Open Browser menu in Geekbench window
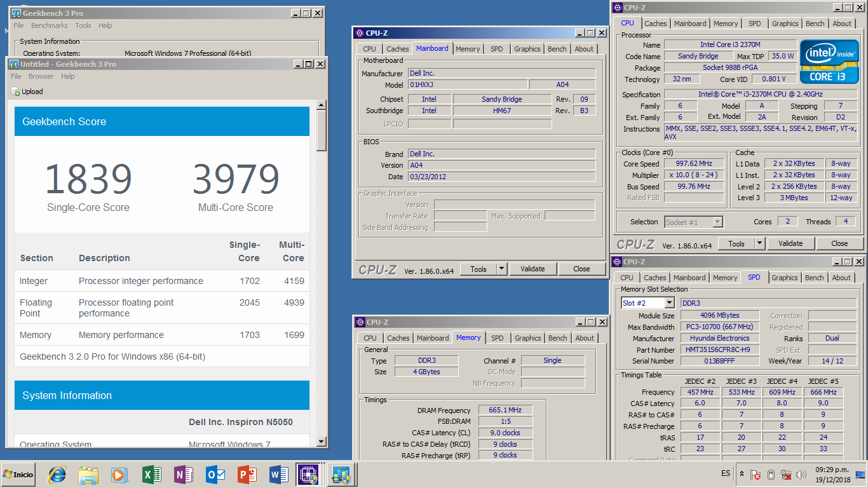The width and height of the screenshot is (868, 488). (x=41, y=76)
